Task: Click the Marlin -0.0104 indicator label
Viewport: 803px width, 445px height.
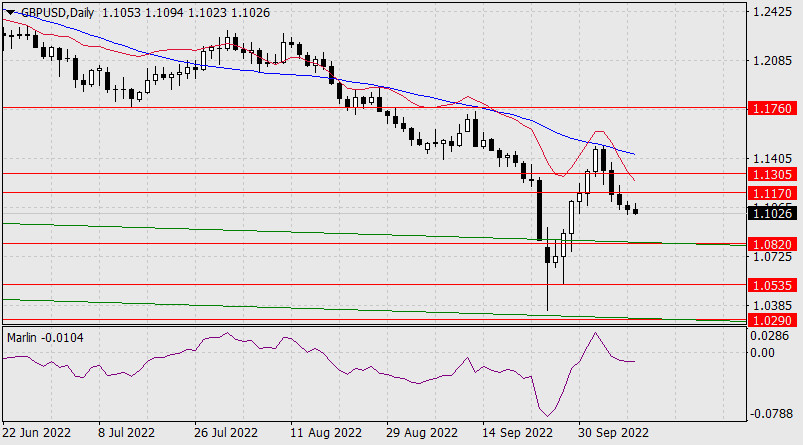Action: (x=45, y=338)
